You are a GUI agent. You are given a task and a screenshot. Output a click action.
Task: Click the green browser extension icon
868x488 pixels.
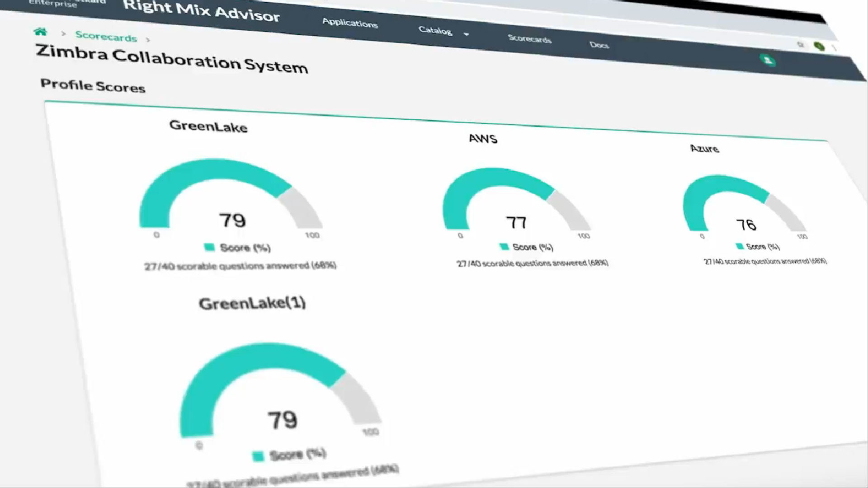click(x=819, y=46)
